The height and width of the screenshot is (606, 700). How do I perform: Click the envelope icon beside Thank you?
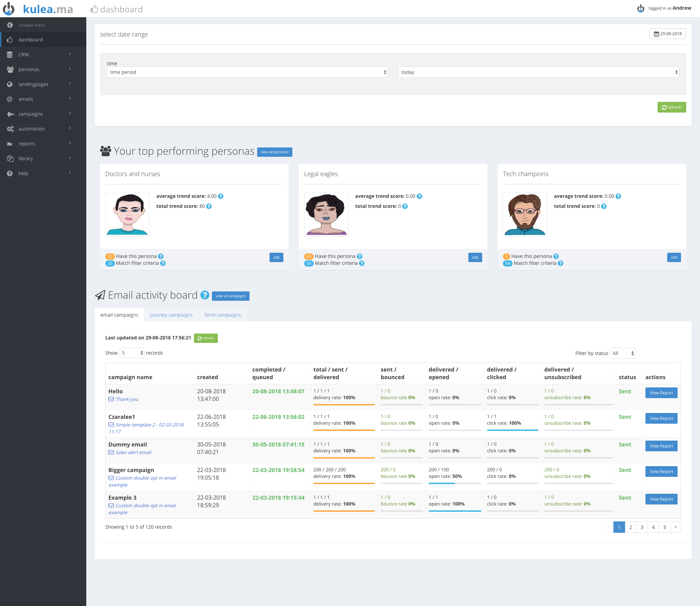click(x=111, y=399)
